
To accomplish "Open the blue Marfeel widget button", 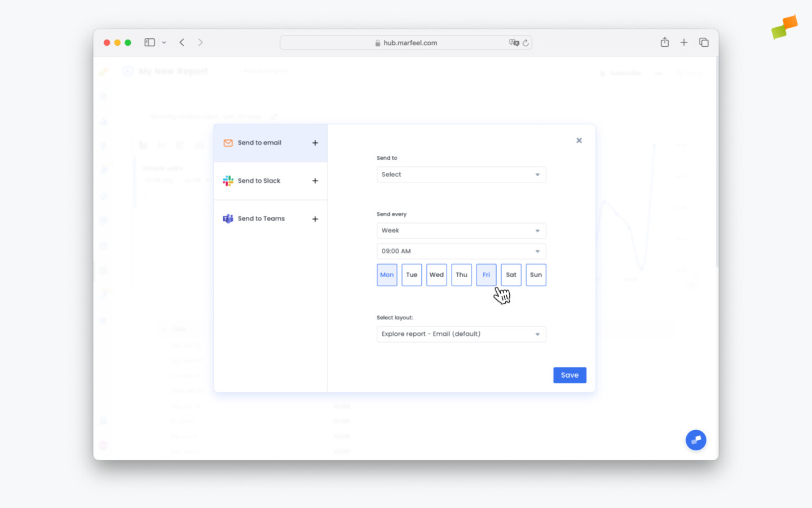I will coord(696,440).
